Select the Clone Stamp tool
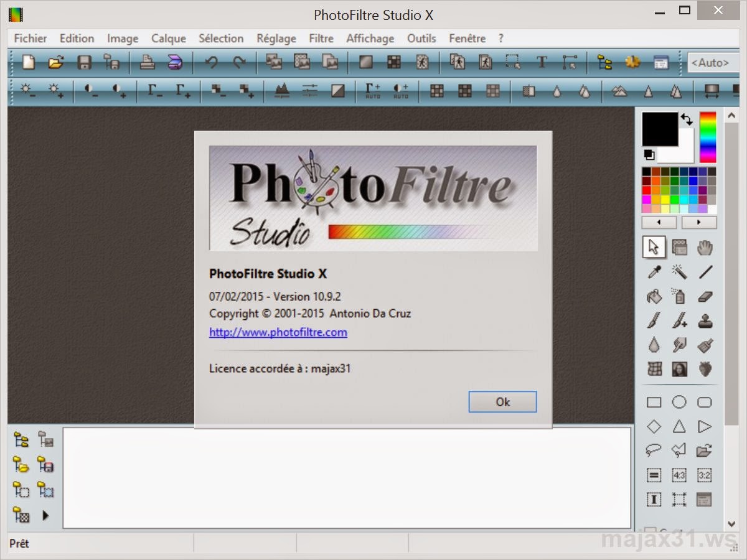 click(704, 321)
